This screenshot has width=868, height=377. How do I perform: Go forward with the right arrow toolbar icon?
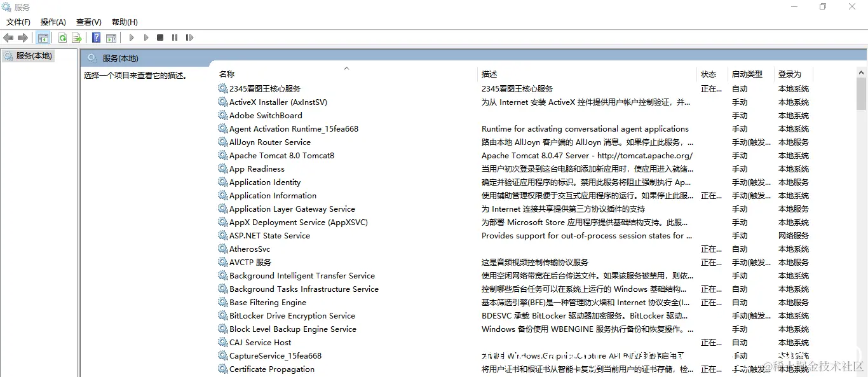pyautogui.click(x=23, y=38)
